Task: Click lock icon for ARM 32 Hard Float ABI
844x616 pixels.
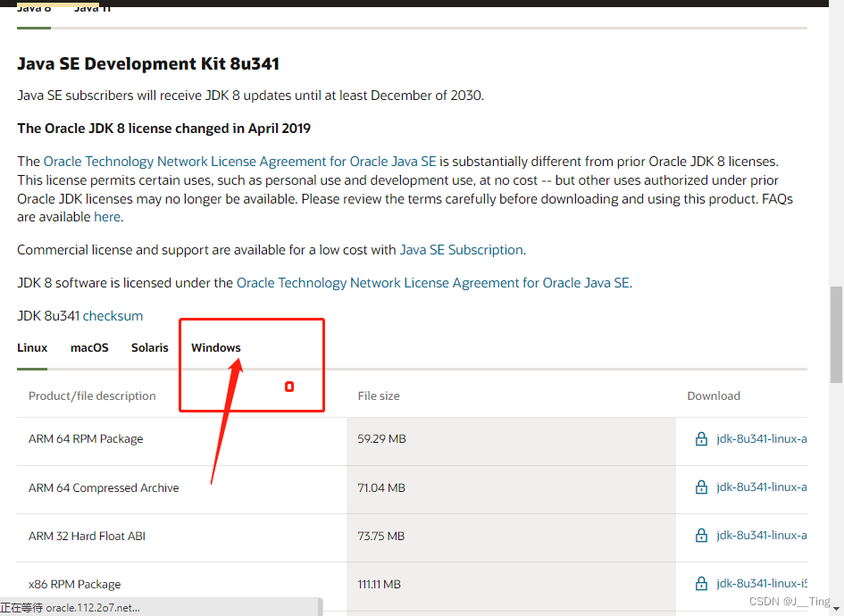Action: 701,536
